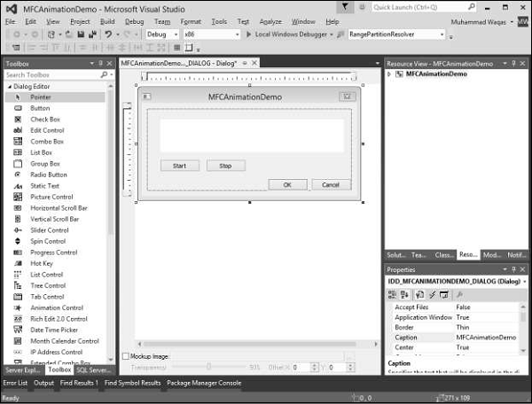
Task: Open the File menu
Action: 10,21
